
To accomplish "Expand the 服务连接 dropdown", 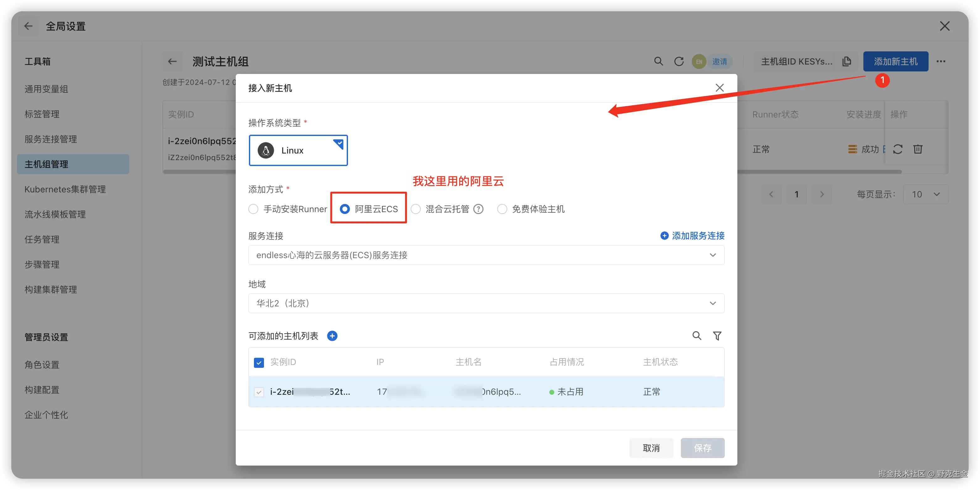I will click(486, 255).
